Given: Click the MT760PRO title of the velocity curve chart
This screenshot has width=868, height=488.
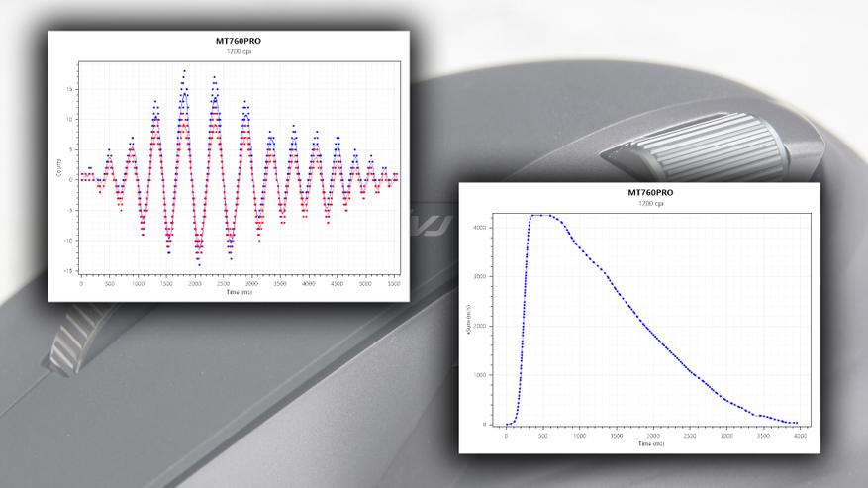Looking at the screenshot, I should point(650,193).
